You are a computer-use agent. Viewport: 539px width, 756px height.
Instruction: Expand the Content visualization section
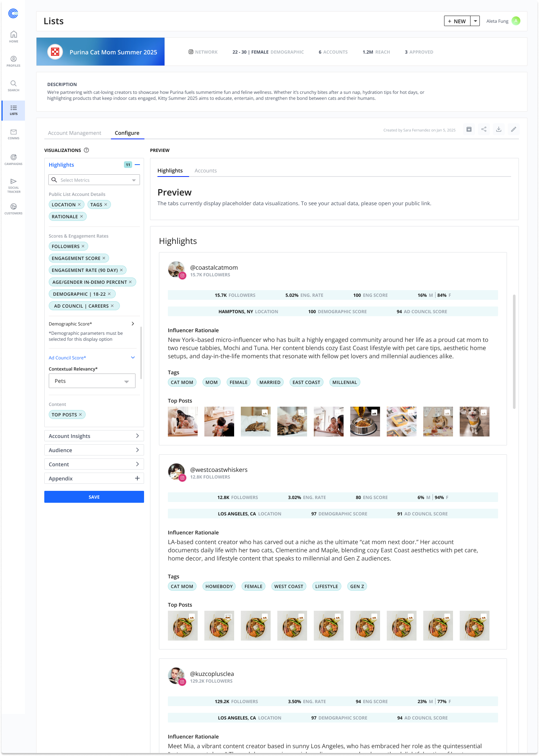(x=94, y=464)
